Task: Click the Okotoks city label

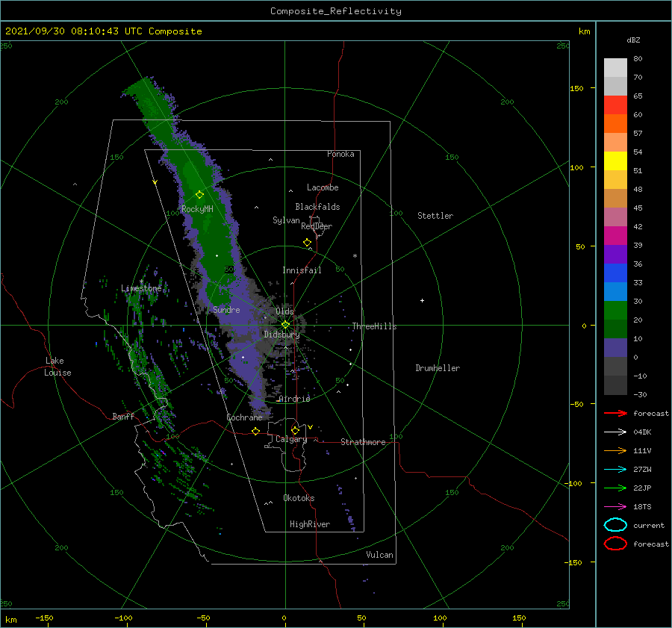Action: [x=299, y=498]
